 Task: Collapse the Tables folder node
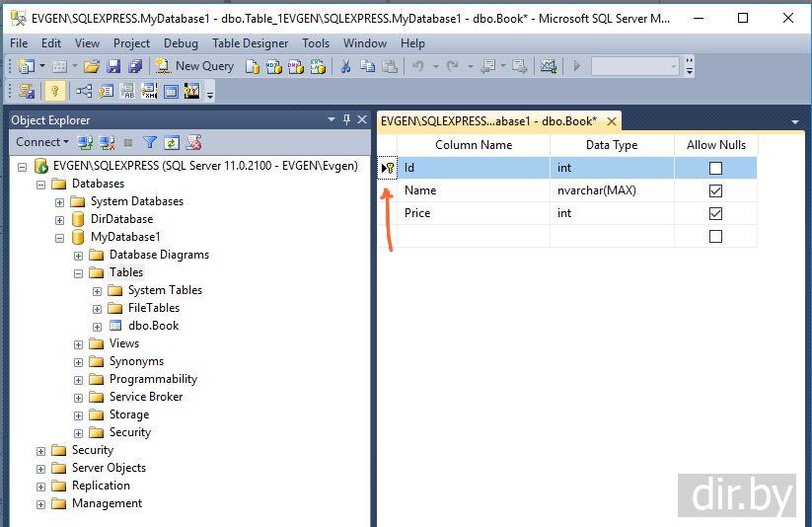click(x=78, y=272)
